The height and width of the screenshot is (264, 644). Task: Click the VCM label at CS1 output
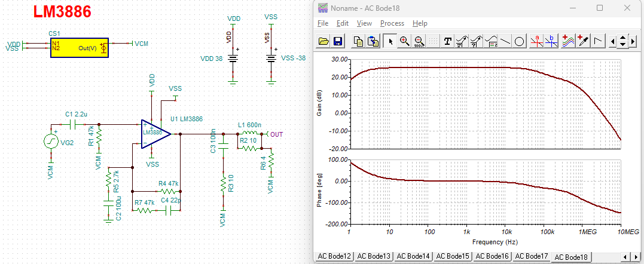142,44
